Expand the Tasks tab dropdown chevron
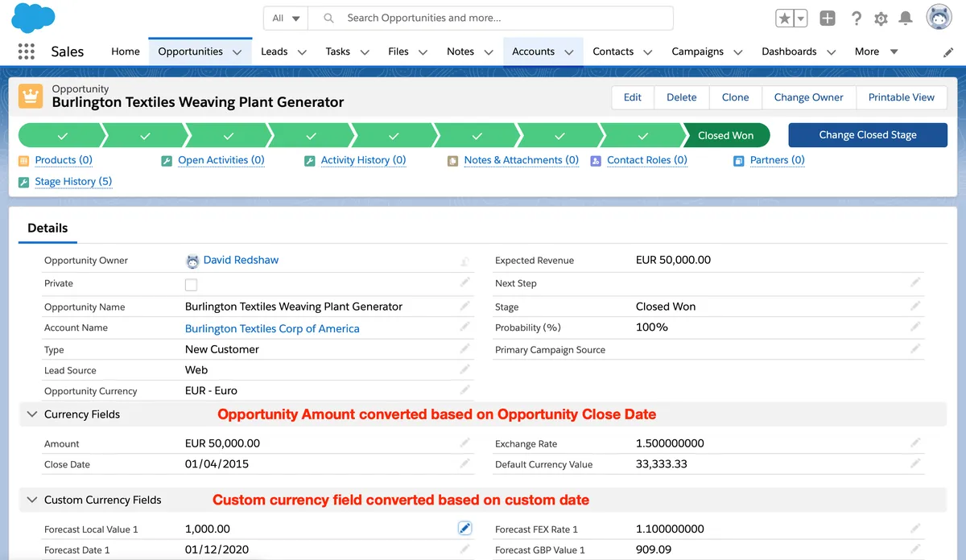The width and height of the screenshot is (966, 560). 365,52
